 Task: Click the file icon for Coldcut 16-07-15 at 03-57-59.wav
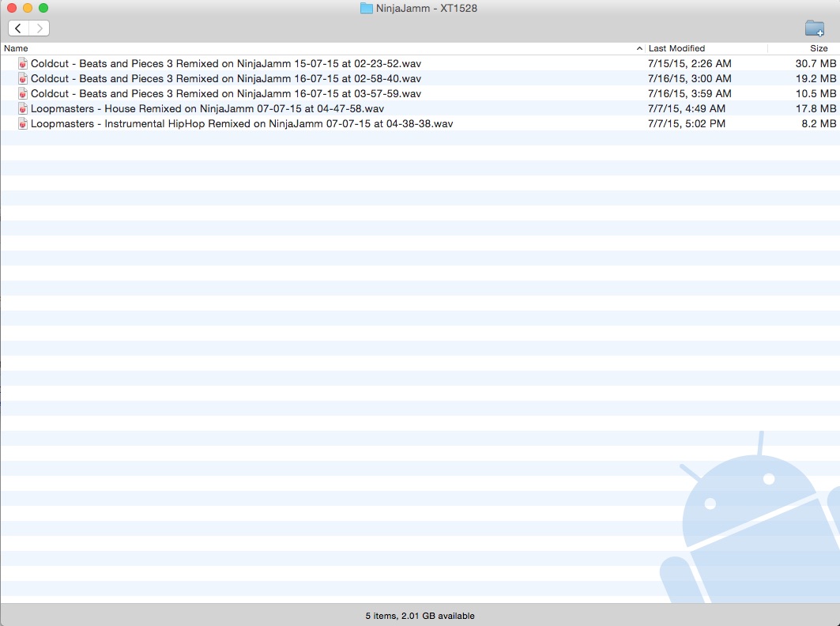pyautogui.click(x=23, y=93)
